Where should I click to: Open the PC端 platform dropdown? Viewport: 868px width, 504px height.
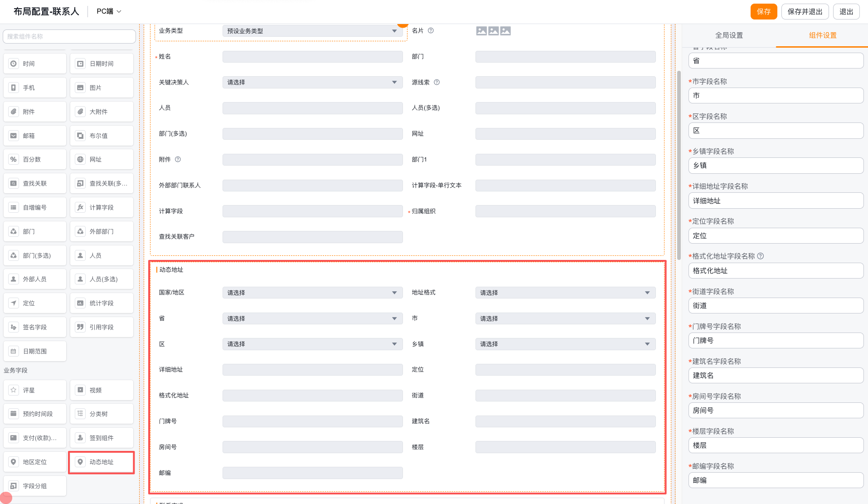pos(109,11)
